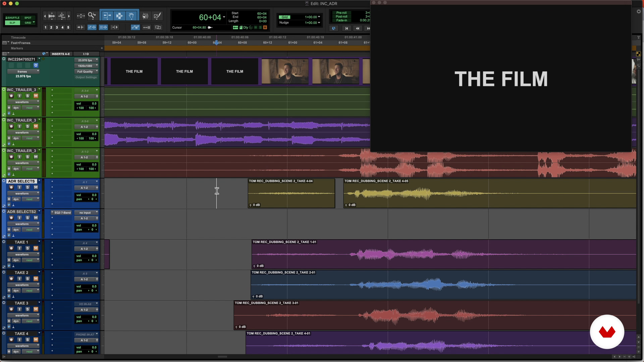Click the Feet+Frames ruler label
Image resolution: width=644 pixels, height=362 pixels.
point(20,43)
